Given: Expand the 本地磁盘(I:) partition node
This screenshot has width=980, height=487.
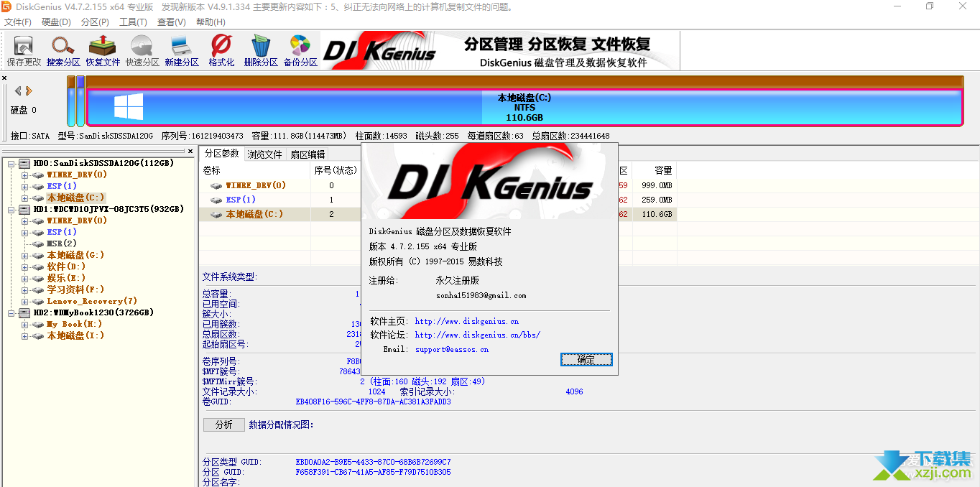Looking at the screenshot, I should point(25,335).
